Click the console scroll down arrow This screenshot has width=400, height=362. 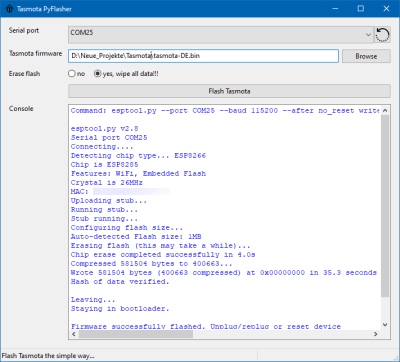click(x=385, y=325)
